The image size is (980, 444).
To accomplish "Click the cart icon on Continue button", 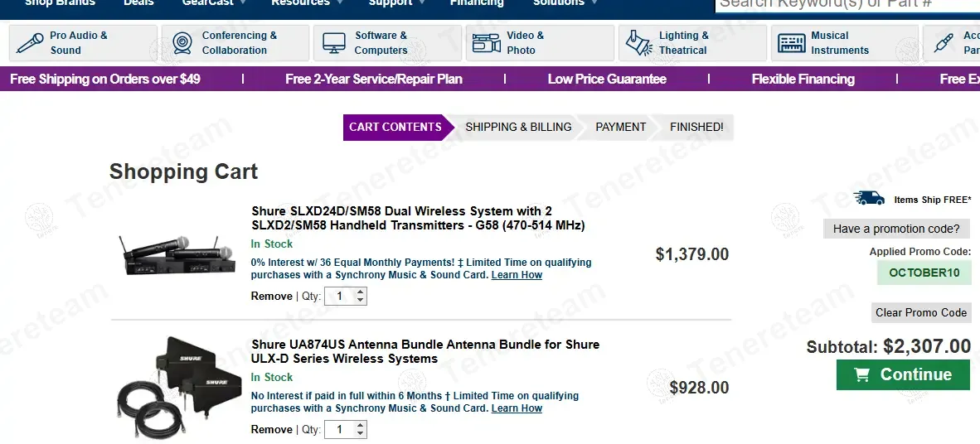I will pyautogui.click(x=862, y=375).
